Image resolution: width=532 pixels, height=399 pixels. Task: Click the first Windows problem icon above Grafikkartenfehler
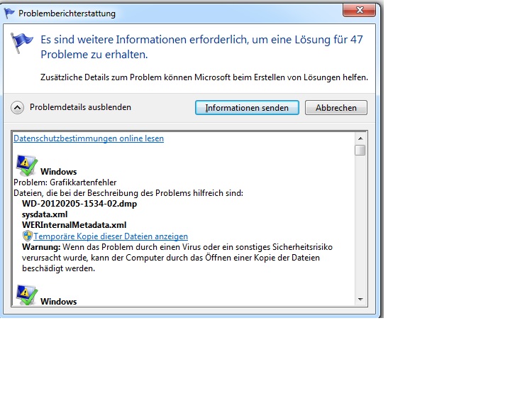click(x=26, y=165)
